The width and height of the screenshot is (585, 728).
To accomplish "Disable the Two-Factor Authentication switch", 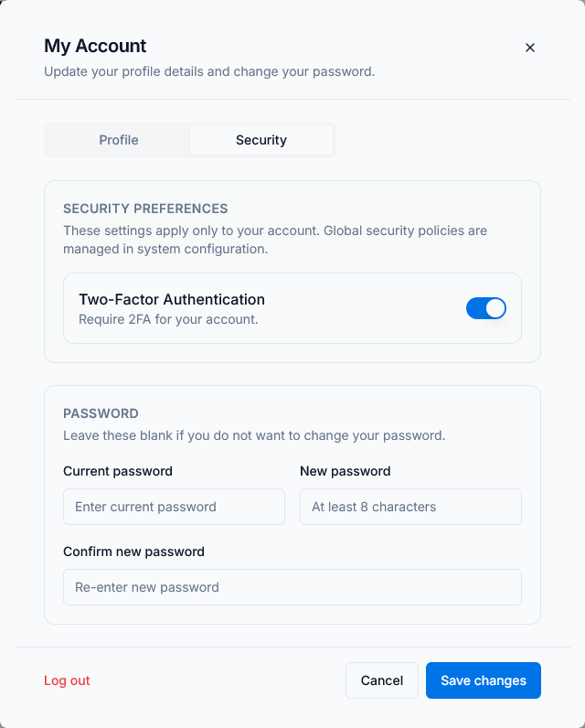I will coord(485,308).
